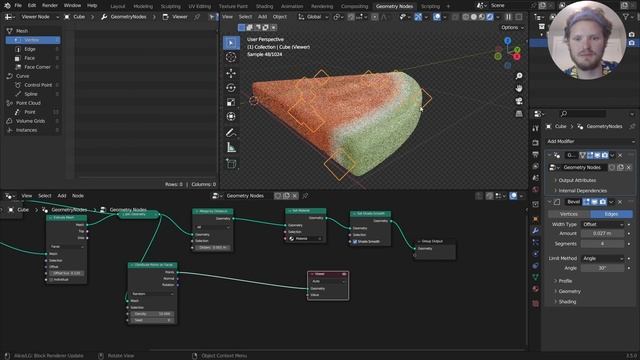Open the viewport Options dropdown
The width and height of the screenshot is (640, 360).
click(512, 27)
